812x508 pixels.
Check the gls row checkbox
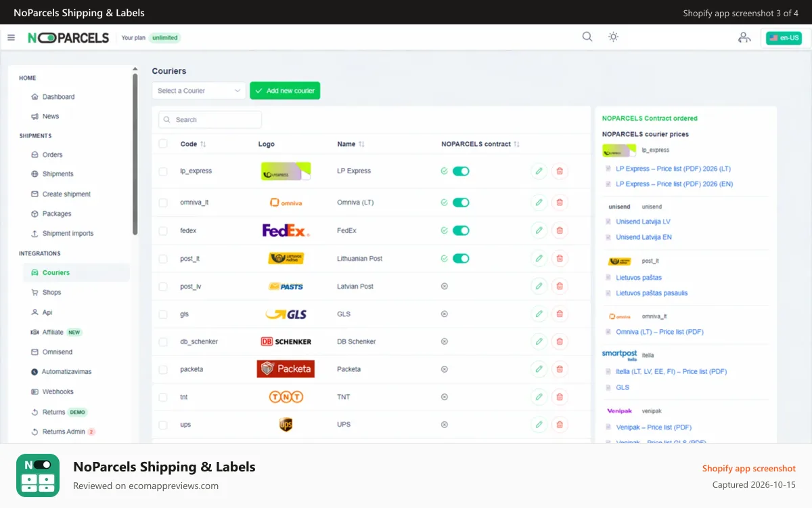pyautogui.click(x=162, y=314)
